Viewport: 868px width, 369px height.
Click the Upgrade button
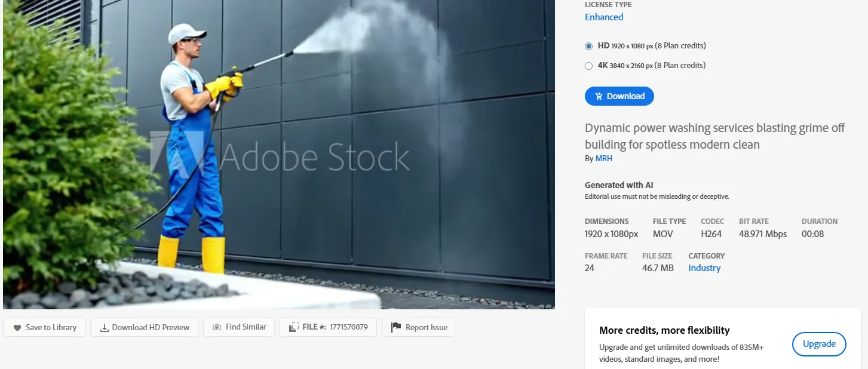click(819, 344)
